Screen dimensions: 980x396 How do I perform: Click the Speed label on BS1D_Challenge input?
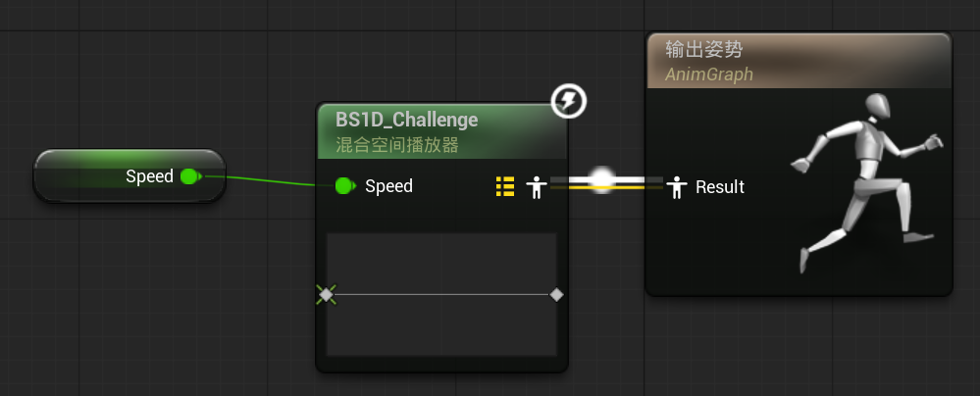(388, 185)
